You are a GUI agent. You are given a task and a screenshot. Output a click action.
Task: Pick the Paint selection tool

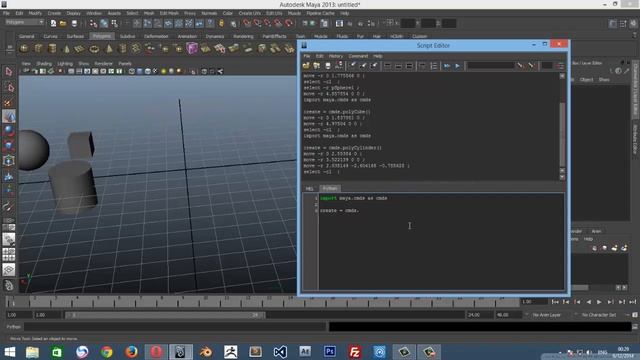9,102
